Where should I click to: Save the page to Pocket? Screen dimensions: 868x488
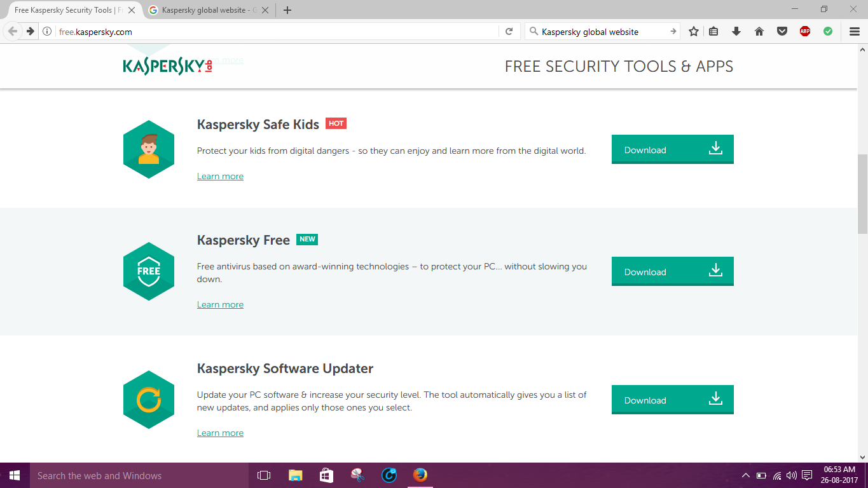pos(782,31)
